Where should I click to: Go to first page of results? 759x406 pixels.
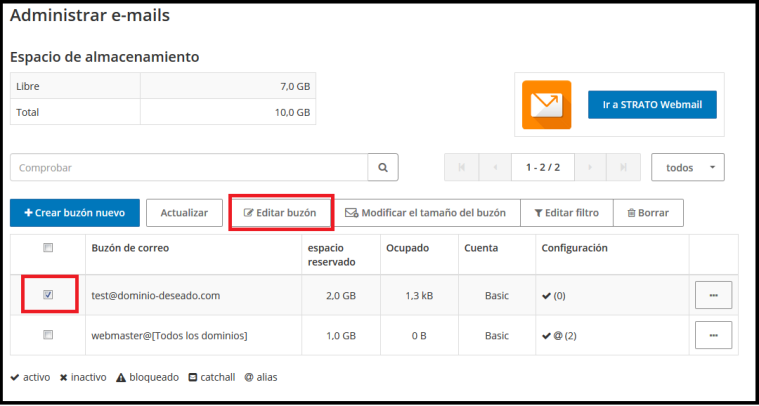[x=461, y=168]
